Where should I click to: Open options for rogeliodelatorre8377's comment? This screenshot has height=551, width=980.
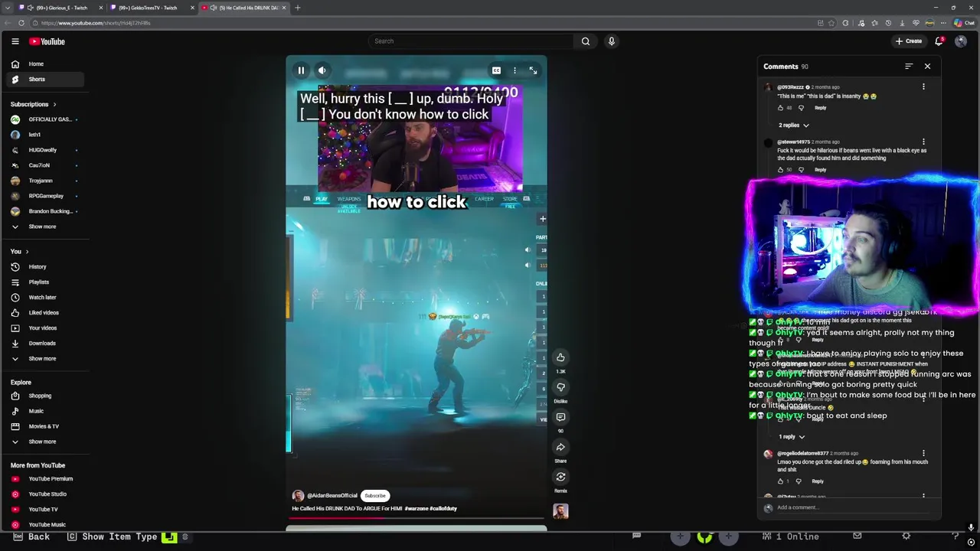[x=923, y=454]
